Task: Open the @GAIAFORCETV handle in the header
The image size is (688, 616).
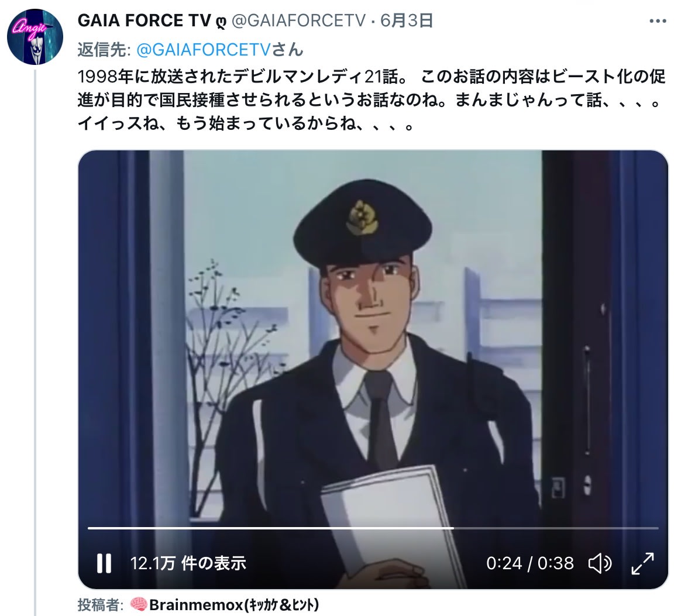Action: 298,20
